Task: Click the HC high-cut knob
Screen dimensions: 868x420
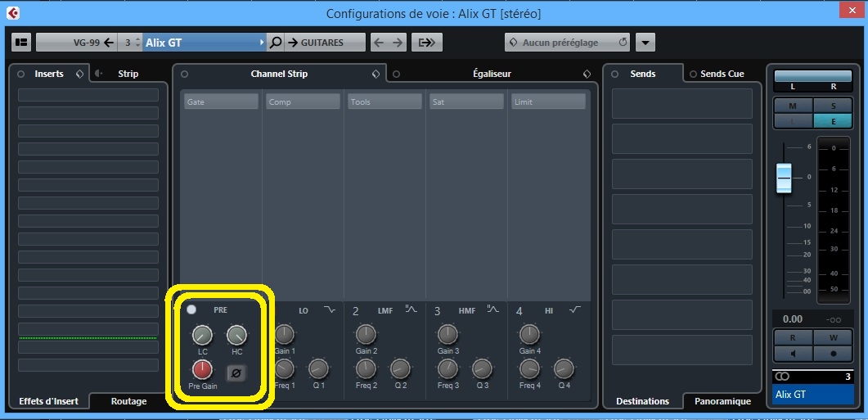Action: pos(236,335)
